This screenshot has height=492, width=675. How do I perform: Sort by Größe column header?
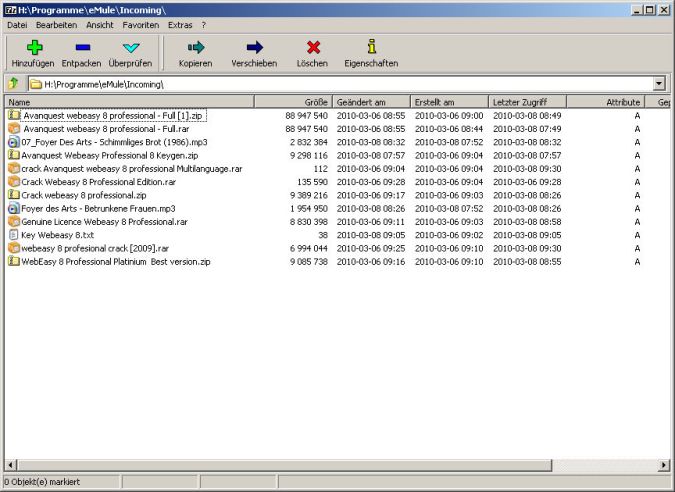click(294, 102)
